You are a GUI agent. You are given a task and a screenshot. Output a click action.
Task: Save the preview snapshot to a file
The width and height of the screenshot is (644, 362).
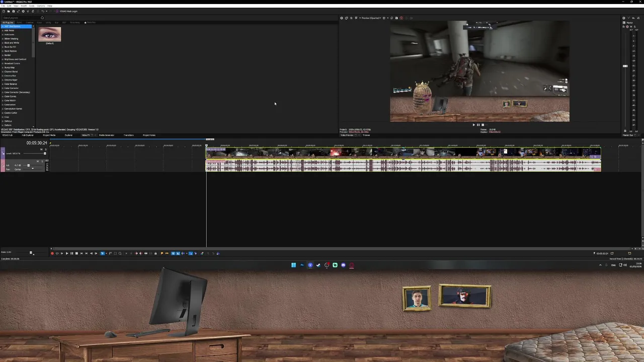coord(396,18)
